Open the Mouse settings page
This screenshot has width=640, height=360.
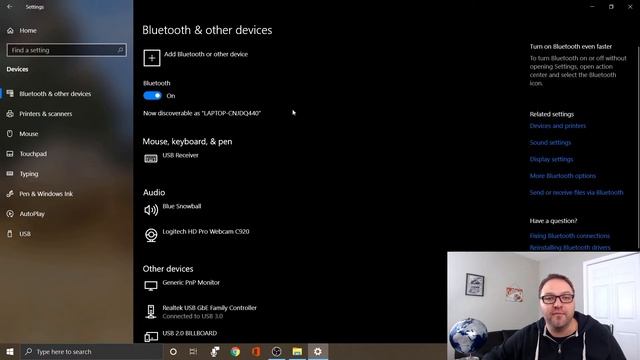29,134
